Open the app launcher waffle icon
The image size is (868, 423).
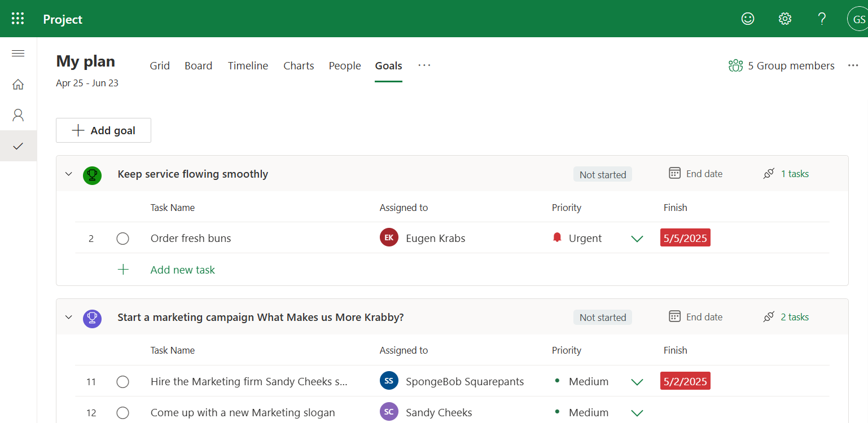tap(18, 19)
